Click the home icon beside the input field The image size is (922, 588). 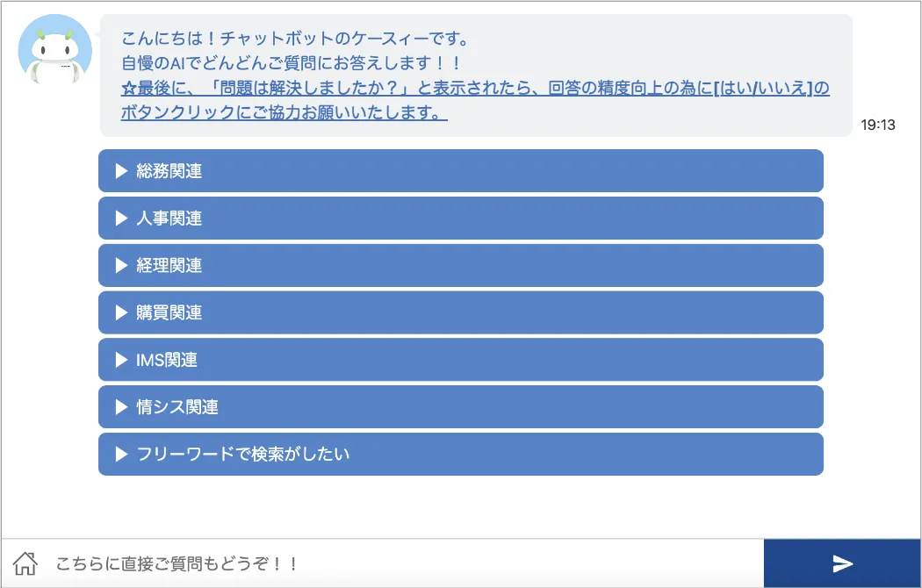point(25,563)
